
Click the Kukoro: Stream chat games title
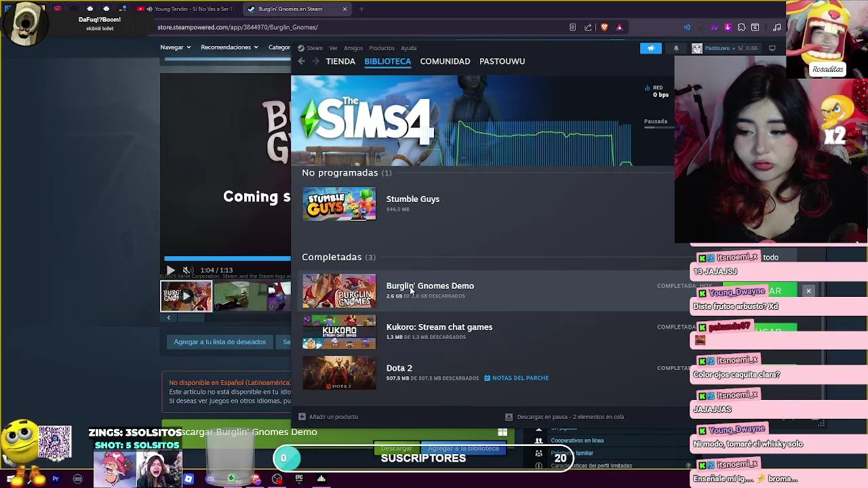pos(439,327)
